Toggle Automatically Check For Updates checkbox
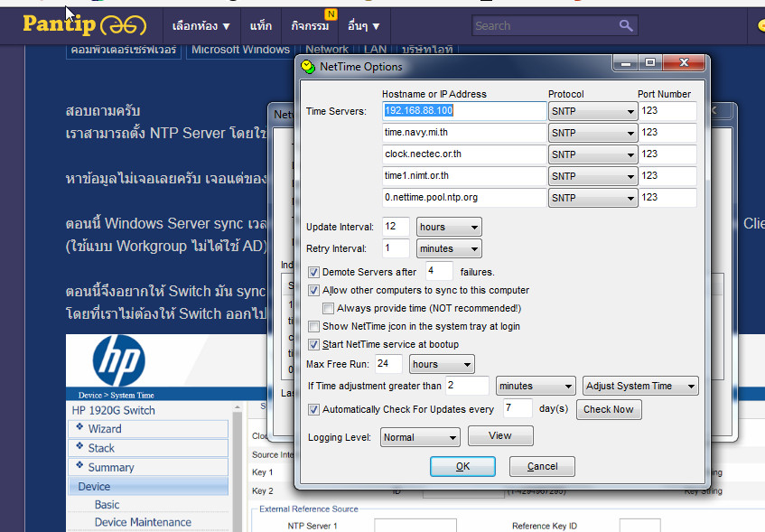The image size is (765, 532). point(313,409)
